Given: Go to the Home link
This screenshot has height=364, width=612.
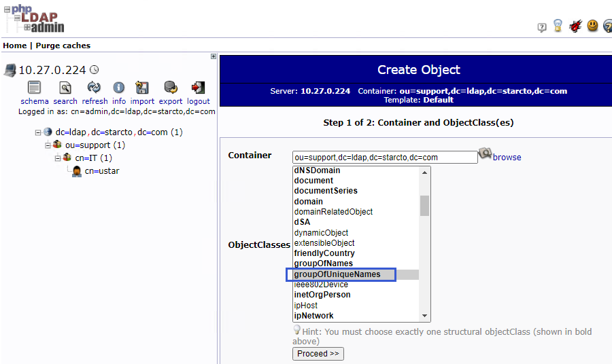Looking at the screenshot, I should [15, 45].
